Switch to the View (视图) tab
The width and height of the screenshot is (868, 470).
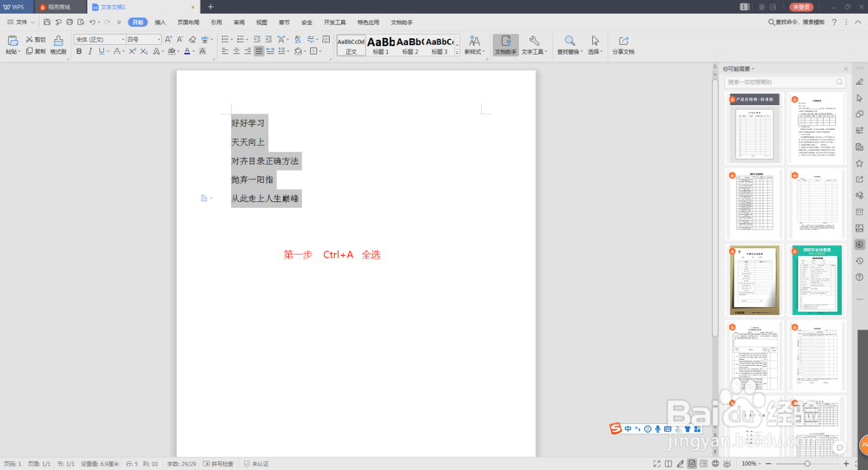click(261, 23)
